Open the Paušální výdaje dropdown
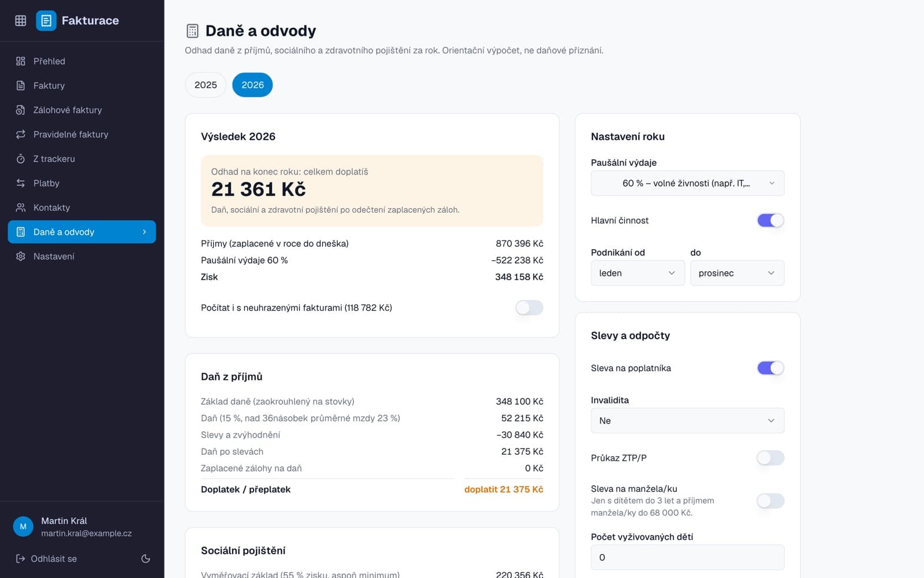924x578 pixels. point(687,183)
